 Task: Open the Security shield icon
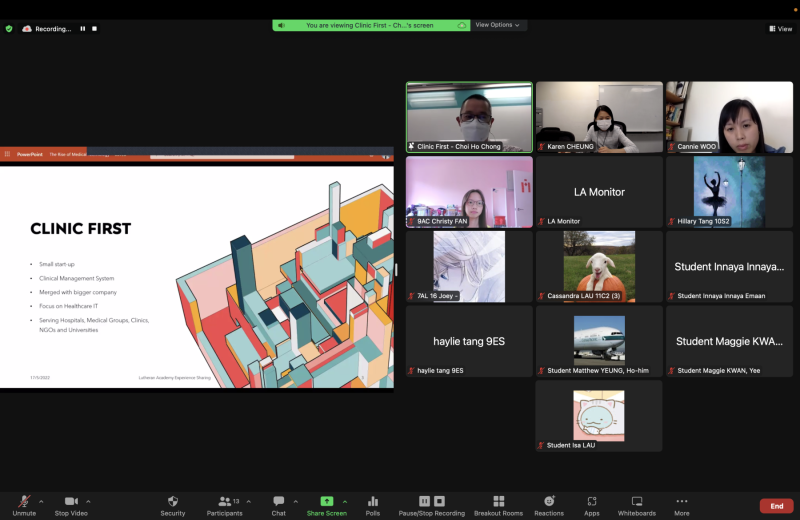(173, 501)
